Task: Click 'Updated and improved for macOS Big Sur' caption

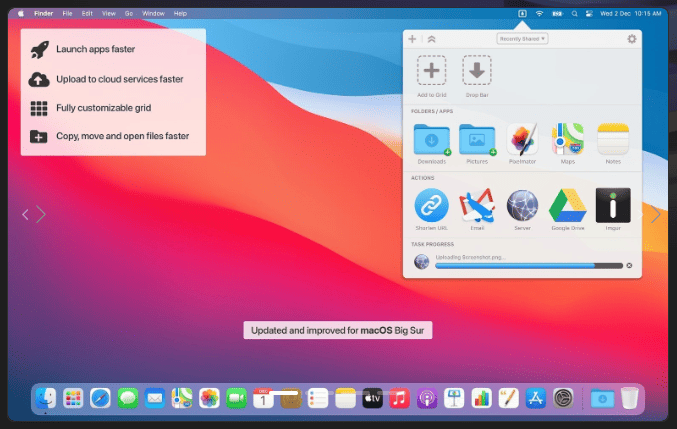Action: pyautogui.click(x=338, y=330)
